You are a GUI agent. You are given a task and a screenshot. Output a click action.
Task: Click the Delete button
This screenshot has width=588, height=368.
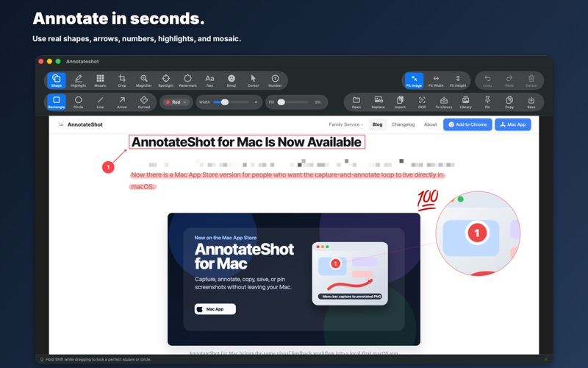tap(531, 80)
